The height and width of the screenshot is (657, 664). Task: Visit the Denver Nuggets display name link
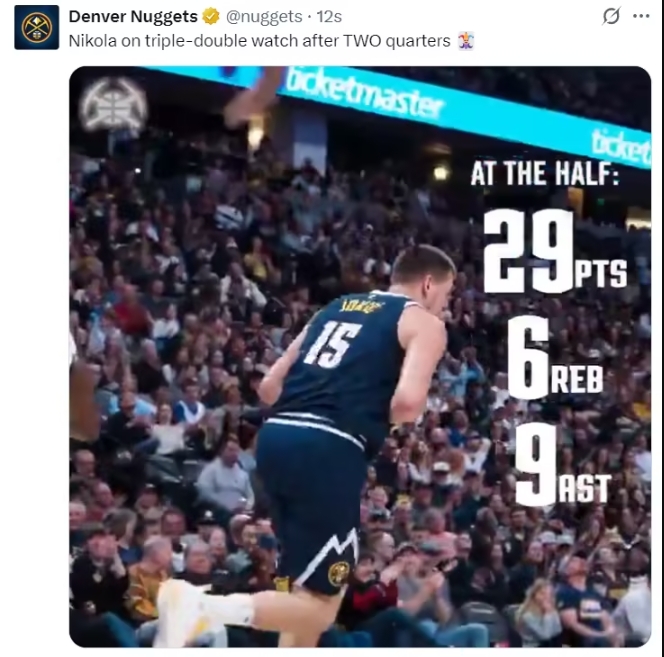coord(133,17)
